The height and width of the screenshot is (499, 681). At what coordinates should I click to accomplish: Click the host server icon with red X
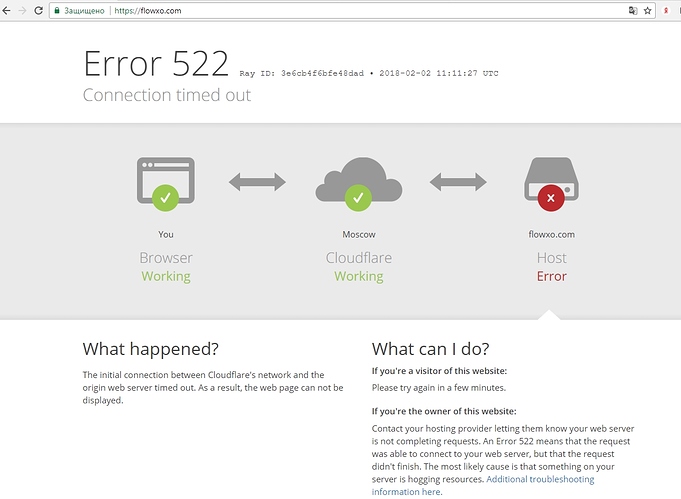pyautogui.click(x=551, y=184)
